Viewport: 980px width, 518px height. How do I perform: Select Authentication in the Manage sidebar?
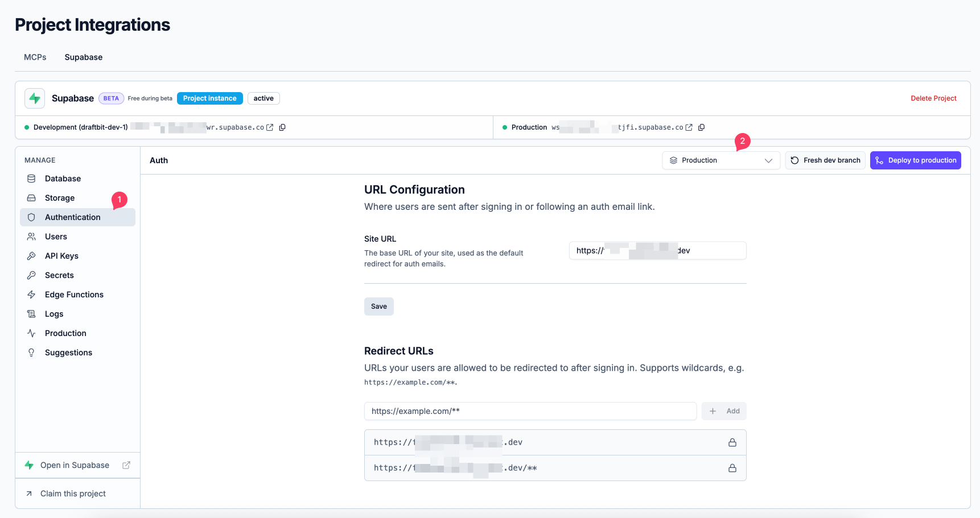tap(77, 217)
